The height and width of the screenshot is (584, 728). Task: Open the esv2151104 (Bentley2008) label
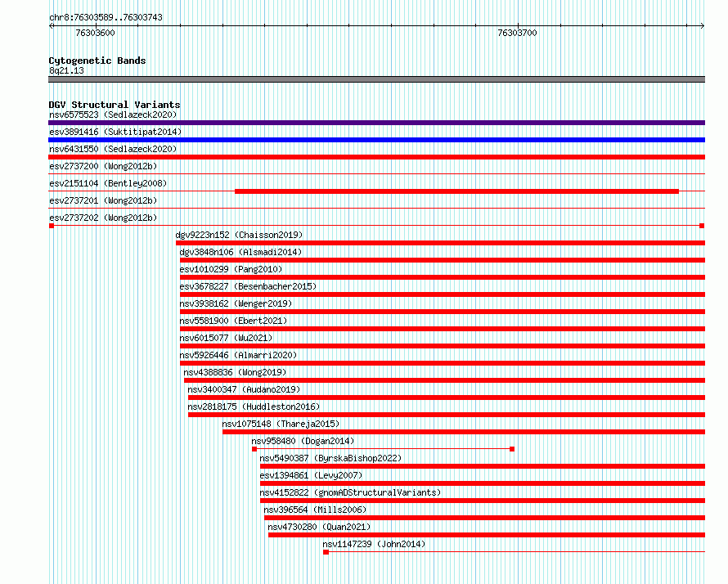[x=108, y=183]
